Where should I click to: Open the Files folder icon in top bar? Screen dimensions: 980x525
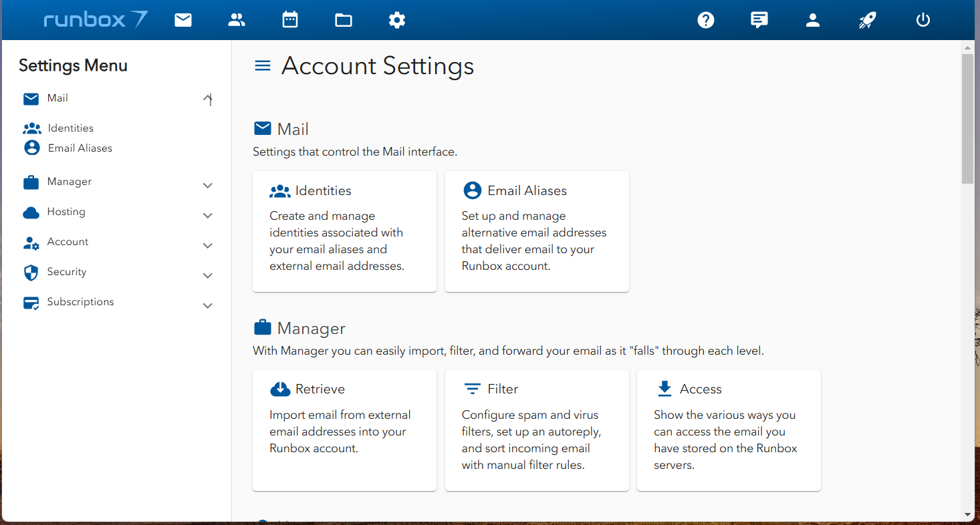point(344,20)
